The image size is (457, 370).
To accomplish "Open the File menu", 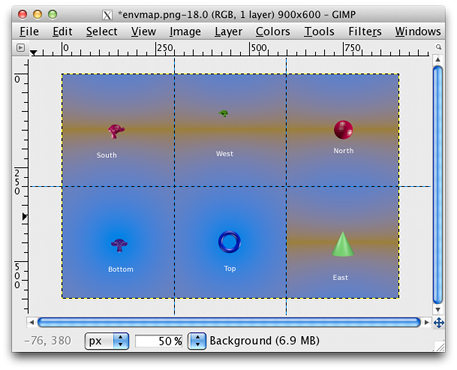I will [x=29, y=31].
